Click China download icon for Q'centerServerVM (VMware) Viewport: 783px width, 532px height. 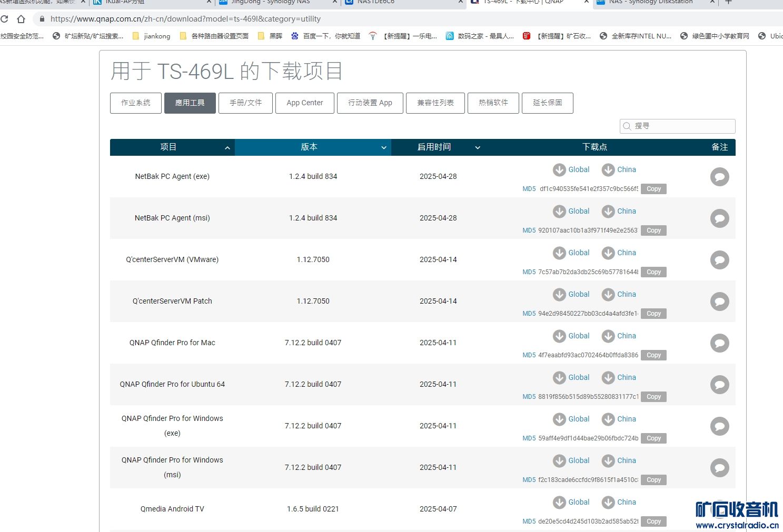pyautogui.click(x=608, y=253)
